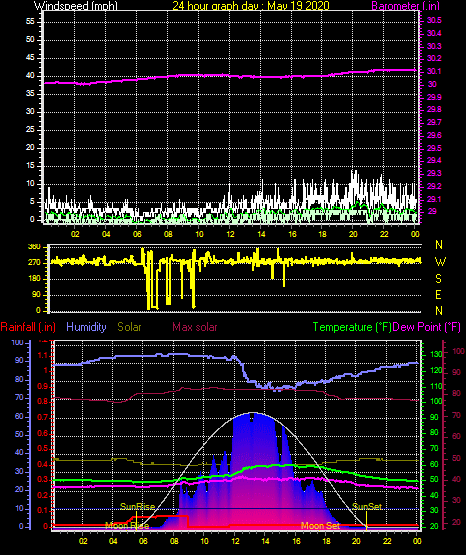Click the Moon Rise marker label
The image size is (466, 555).
pyautogui.click(x=127, y=526)
